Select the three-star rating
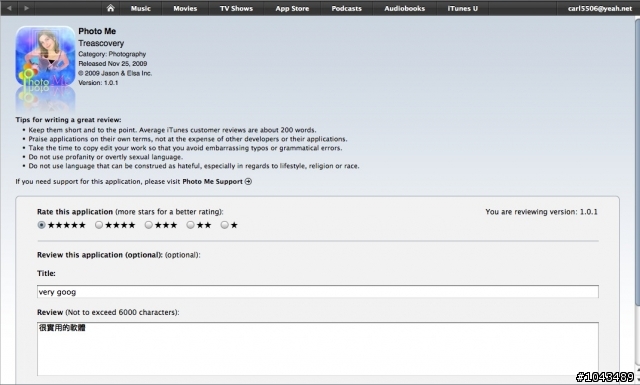640x385 pixels. [149, 225]
